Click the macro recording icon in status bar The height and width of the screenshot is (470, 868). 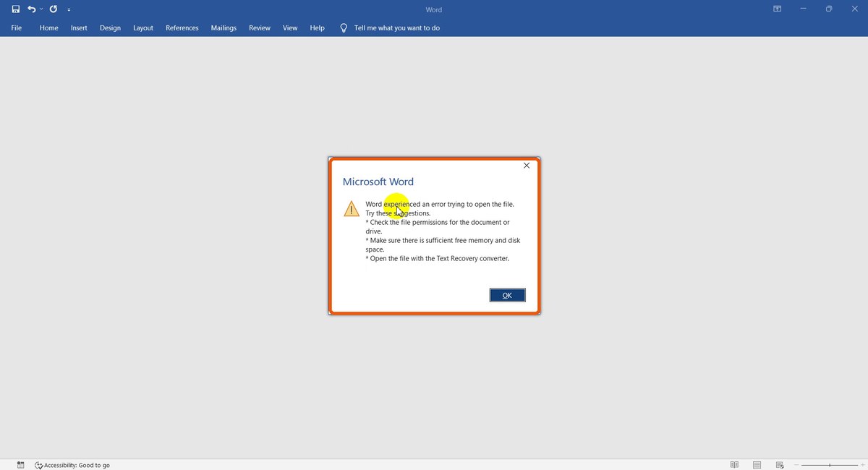(x=20, y=465)
